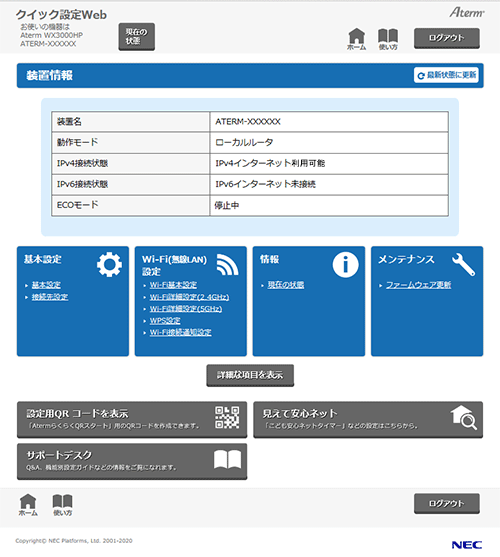This screenshot has height=557, width=500.
Task: Click the QR code icon
Action: point(227,417)
